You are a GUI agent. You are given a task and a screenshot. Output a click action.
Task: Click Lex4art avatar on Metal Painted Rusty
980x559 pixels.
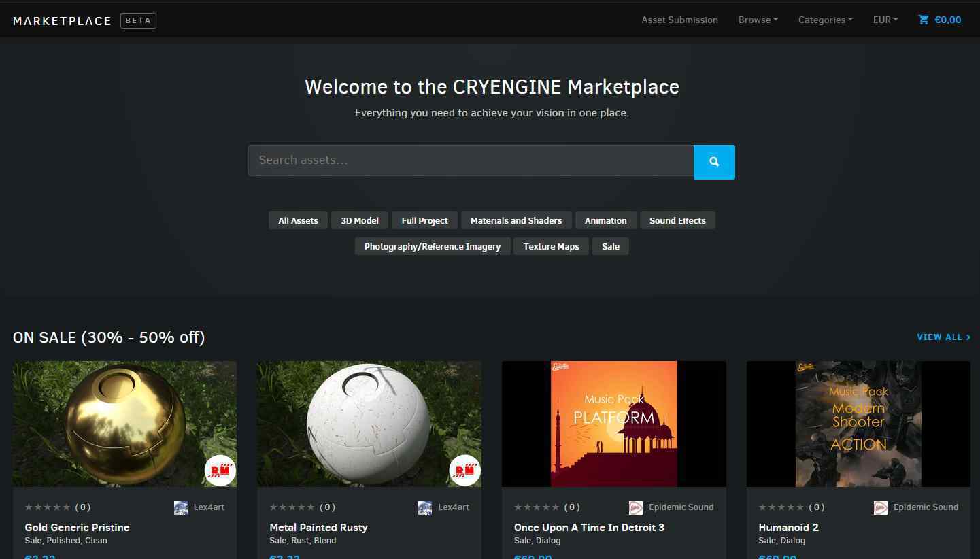coord(425,507)
